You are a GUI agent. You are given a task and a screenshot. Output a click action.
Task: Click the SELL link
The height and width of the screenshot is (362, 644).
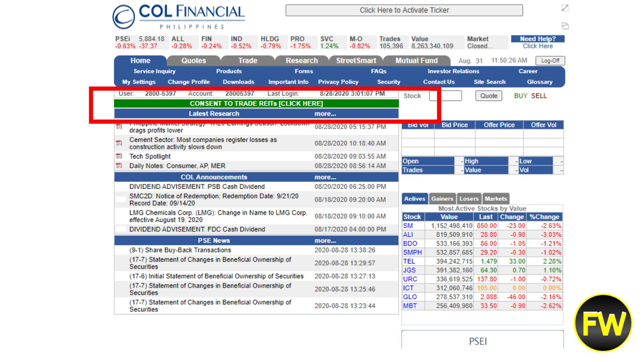point(539,96)
